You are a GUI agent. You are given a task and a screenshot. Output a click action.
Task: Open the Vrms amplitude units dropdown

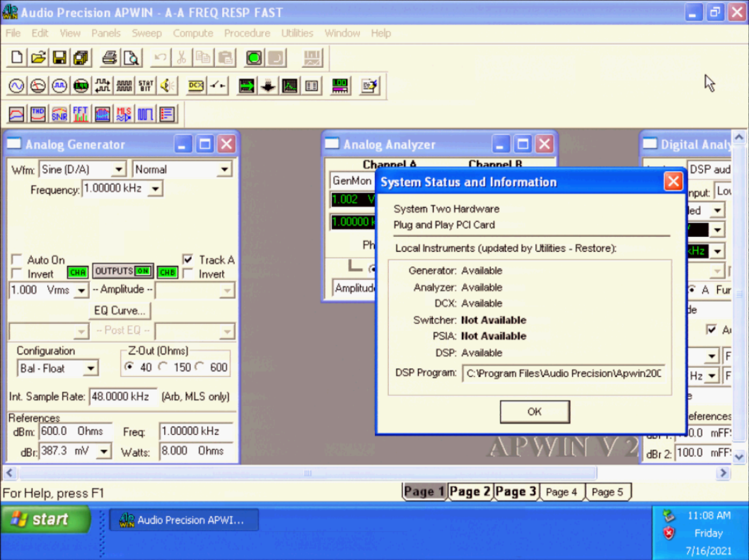81,291
